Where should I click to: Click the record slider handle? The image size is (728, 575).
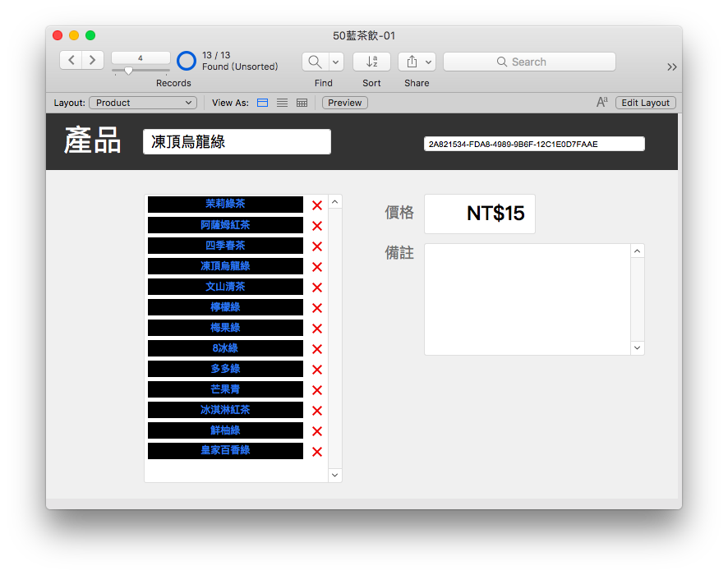tap(129, 71)
